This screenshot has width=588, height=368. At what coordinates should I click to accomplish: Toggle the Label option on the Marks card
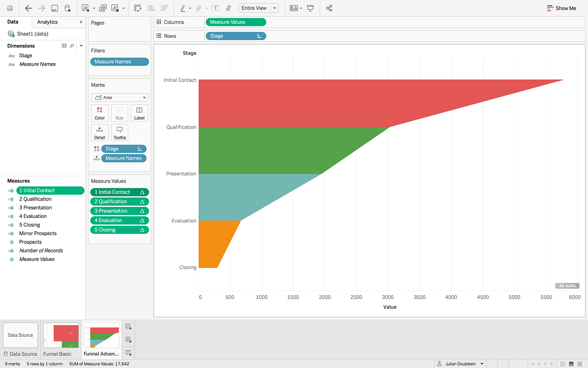point(139,112)
